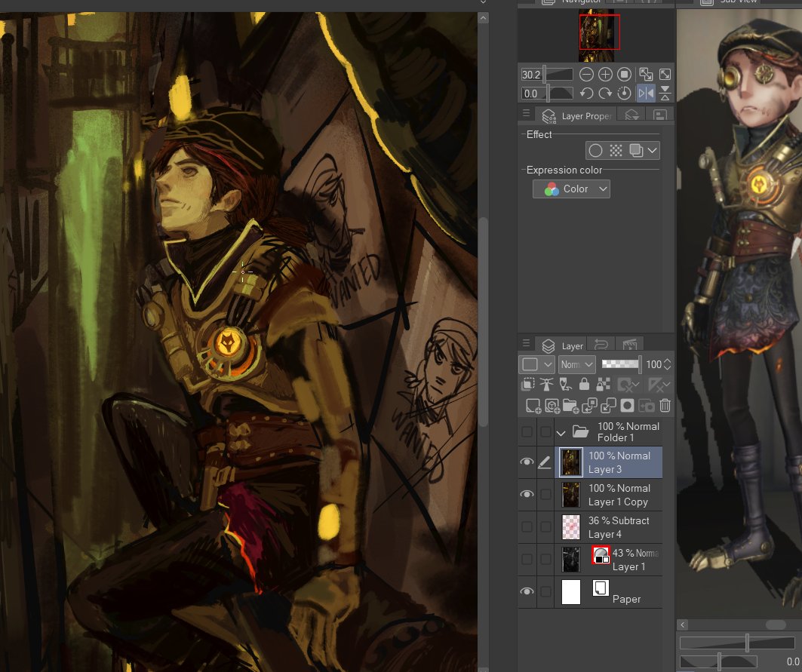802x672 pixels.
Task: Rotate canvas left in the Navigator
Action: tap(586, 93)
